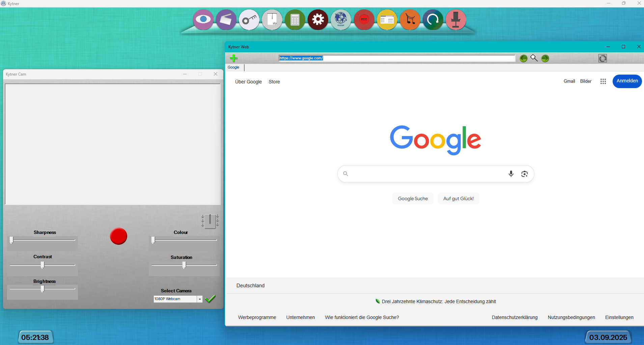This screenshot has width=644, height=345.
Task: Open the Klimaschutz promo link
Action: (439, 301)
